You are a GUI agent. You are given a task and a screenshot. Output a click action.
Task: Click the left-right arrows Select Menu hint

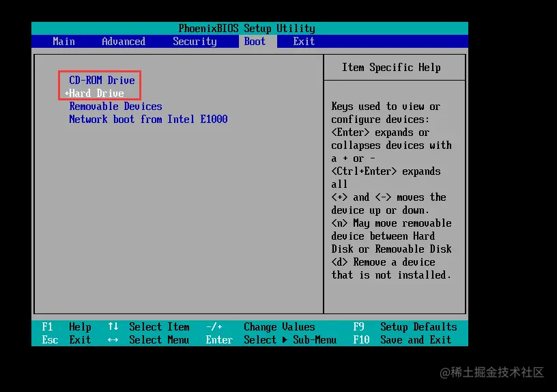tap(149, 340)
